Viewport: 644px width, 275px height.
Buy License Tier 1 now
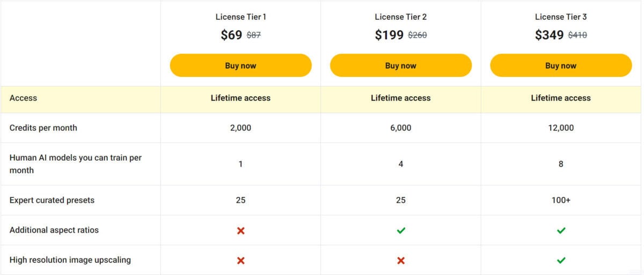pos(240,66)
